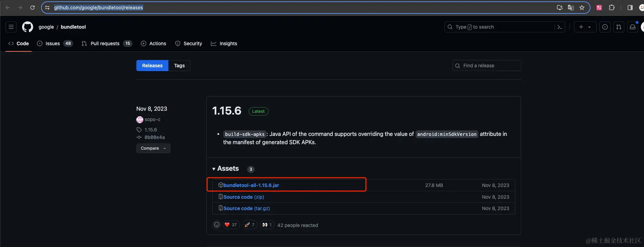Collapse the Assets section
The height and width of the screenshot is (247, 644).
pos(225,169)
